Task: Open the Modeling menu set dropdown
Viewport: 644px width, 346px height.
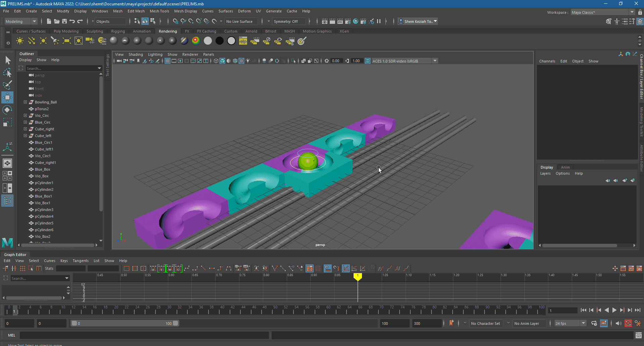Action: (x=21, y=21)
